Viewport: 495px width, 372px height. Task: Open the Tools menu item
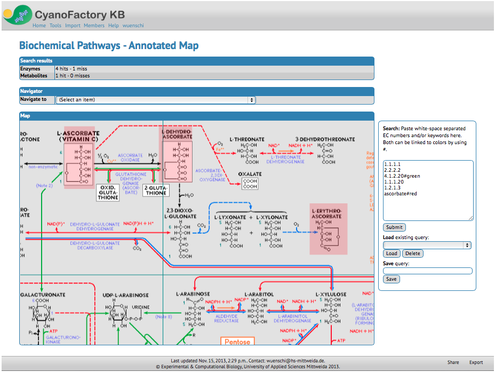click(x=55, y=26)
